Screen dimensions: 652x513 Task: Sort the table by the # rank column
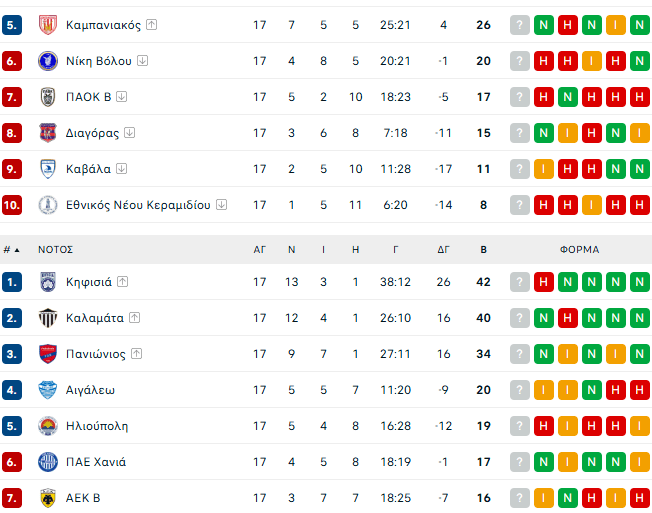click(12, 249)
